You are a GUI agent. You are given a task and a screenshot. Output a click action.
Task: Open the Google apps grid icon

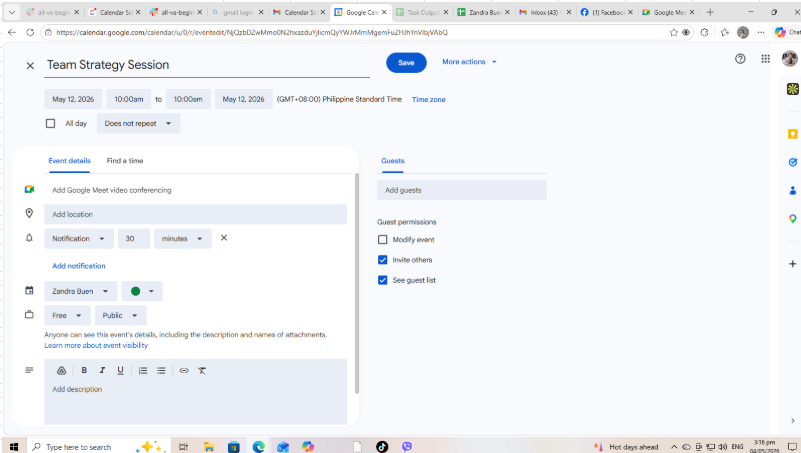point(765,59)
